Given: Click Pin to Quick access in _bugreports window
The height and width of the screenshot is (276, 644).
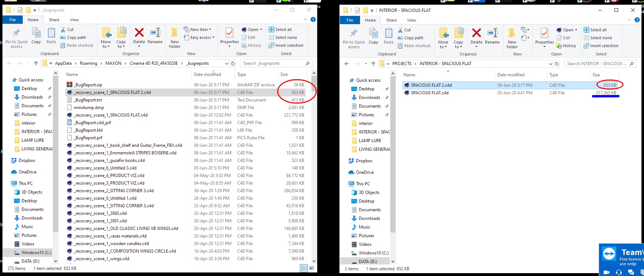Looking at the screenshot, I should coord(17,38).
